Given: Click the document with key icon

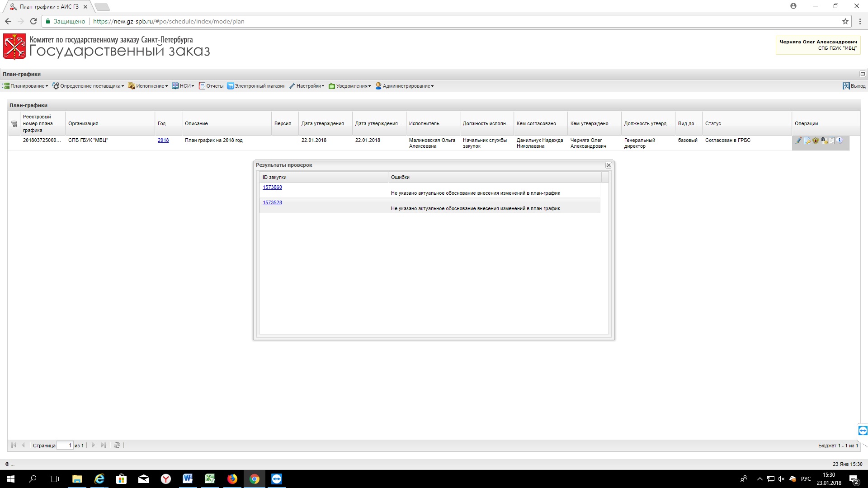Looking at the screenshot, I should pos(807,141).
